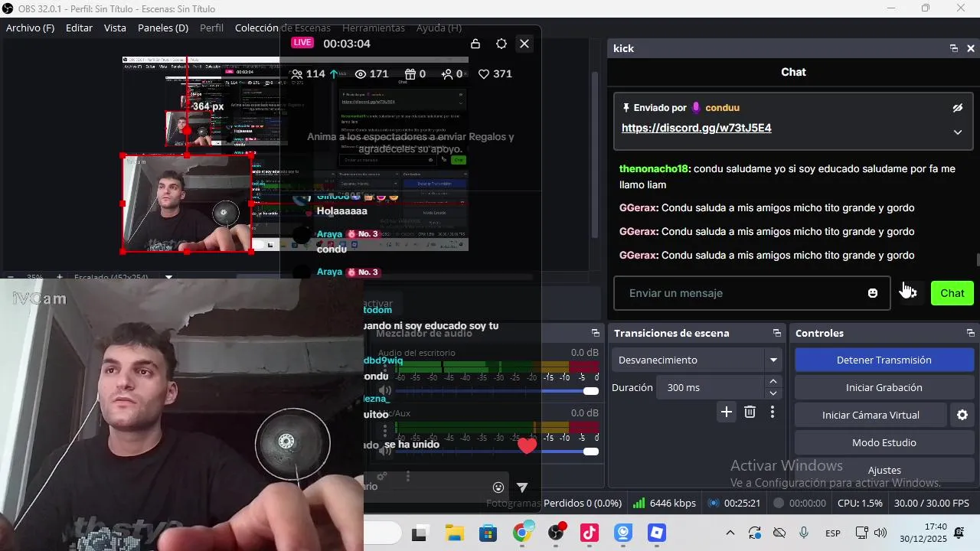
Task: Add a new scene transition
Action: point(727,412)
